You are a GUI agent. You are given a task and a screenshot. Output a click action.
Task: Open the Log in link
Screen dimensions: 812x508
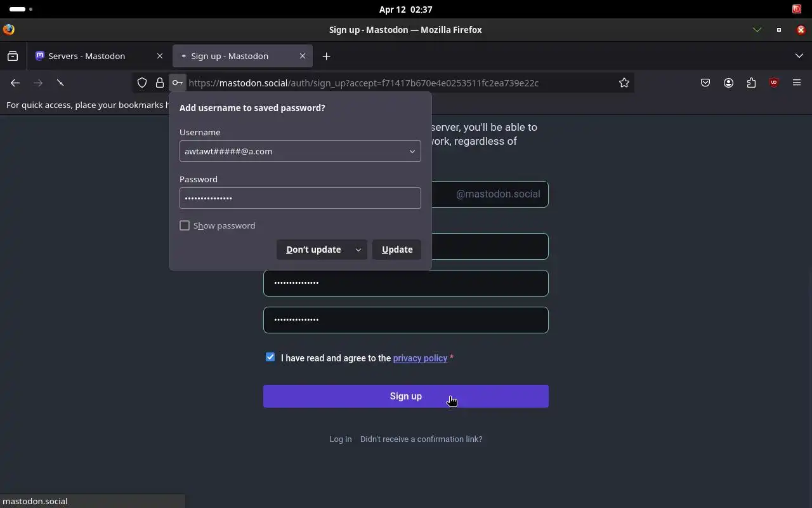(x=340, y=439)
